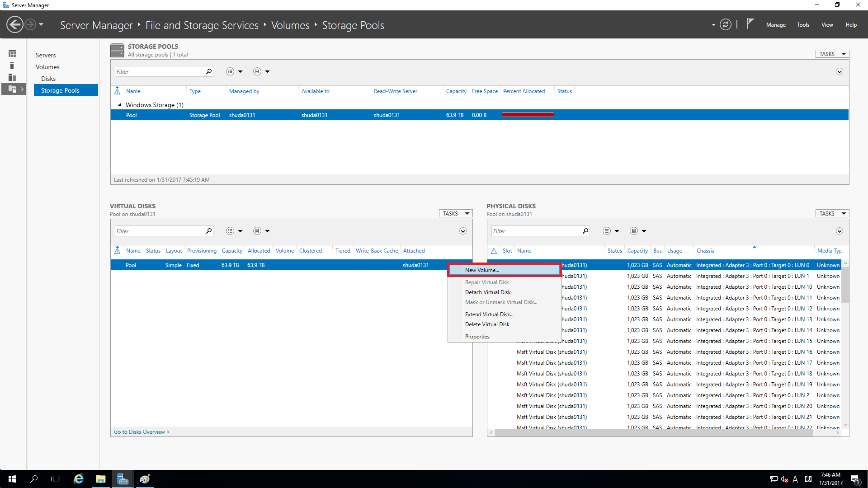Select Storage Pools in navigation pane
The image size is (868, 488).
[x=66, y=90]
